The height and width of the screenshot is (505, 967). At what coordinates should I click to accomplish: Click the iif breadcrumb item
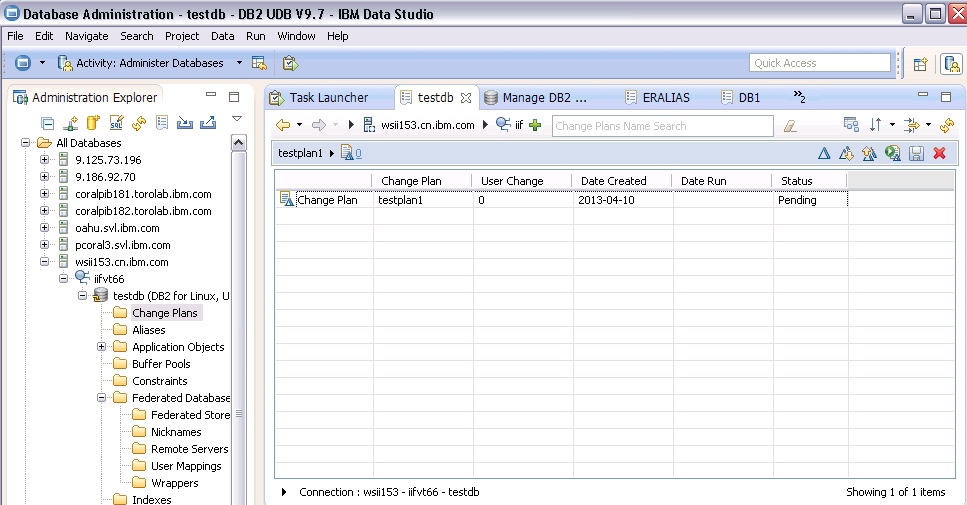519,125
